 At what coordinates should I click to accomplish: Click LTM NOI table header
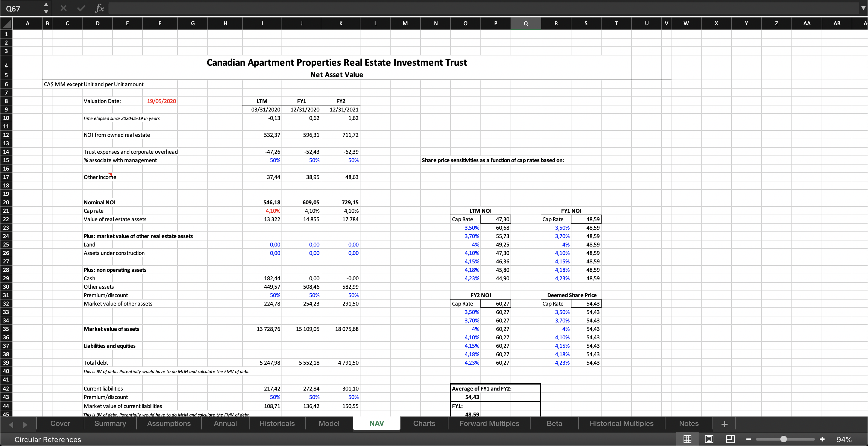tap(480, 211)
